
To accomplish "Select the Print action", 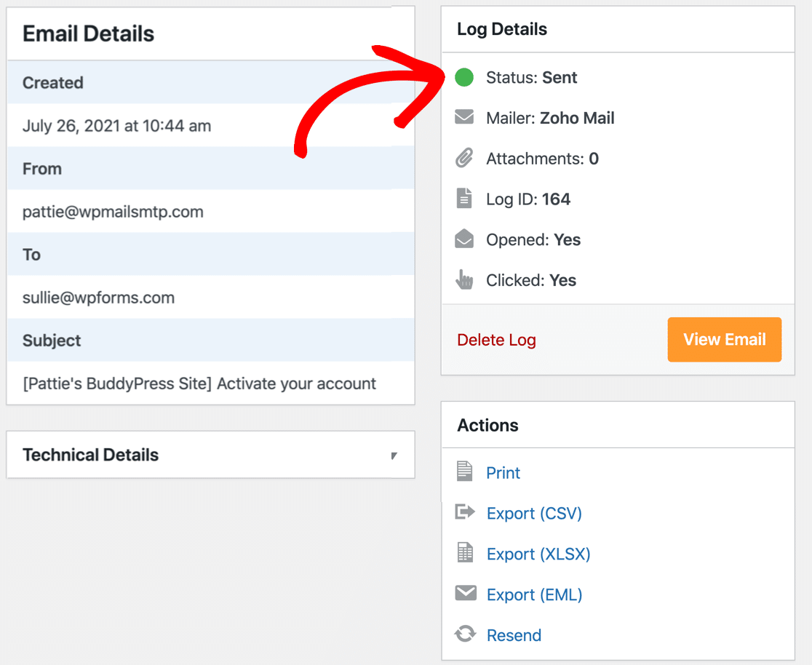I will (503, 472).
